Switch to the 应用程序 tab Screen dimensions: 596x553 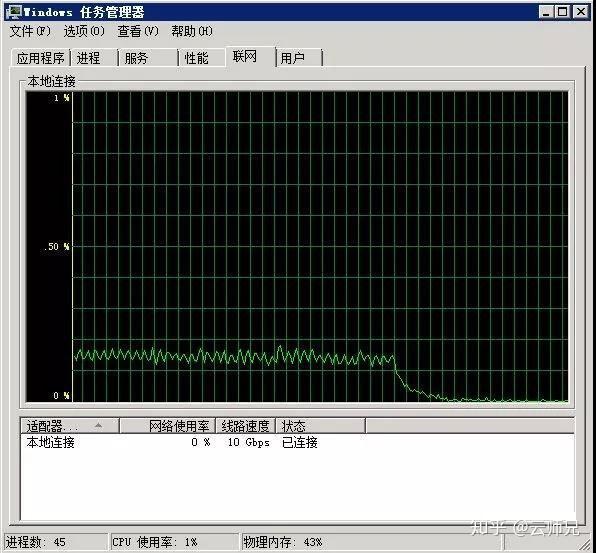coord(40,58)
